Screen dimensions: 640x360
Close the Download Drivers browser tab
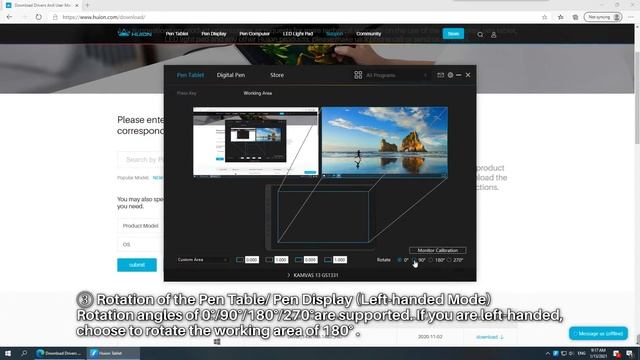tap(77, 5)
